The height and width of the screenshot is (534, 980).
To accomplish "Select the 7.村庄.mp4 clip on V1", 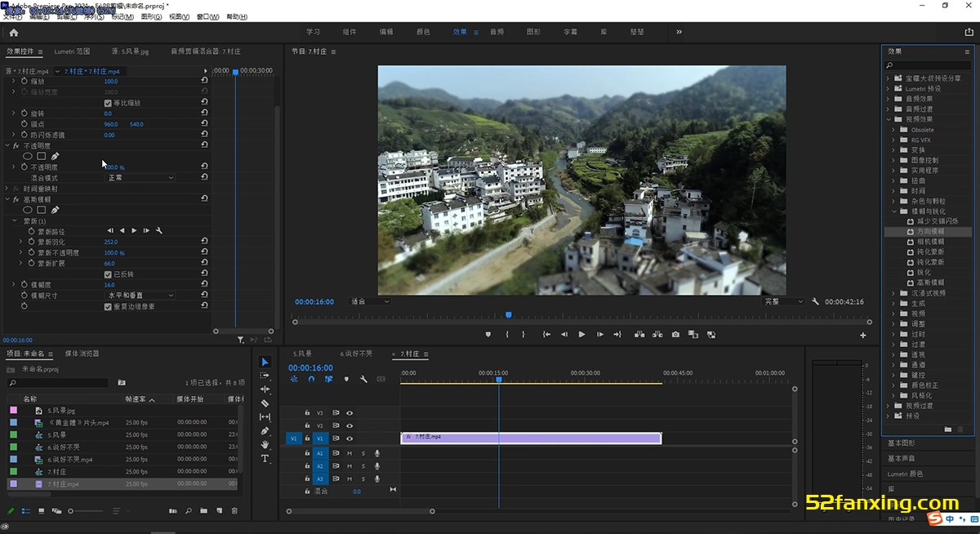I will tap(531, 438).
